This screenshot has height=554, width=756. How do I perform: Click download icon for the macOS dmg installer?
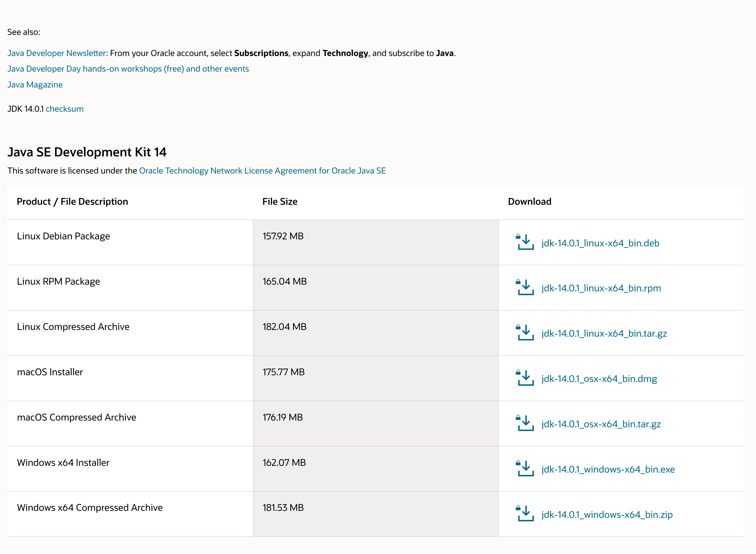pos(525,378)
